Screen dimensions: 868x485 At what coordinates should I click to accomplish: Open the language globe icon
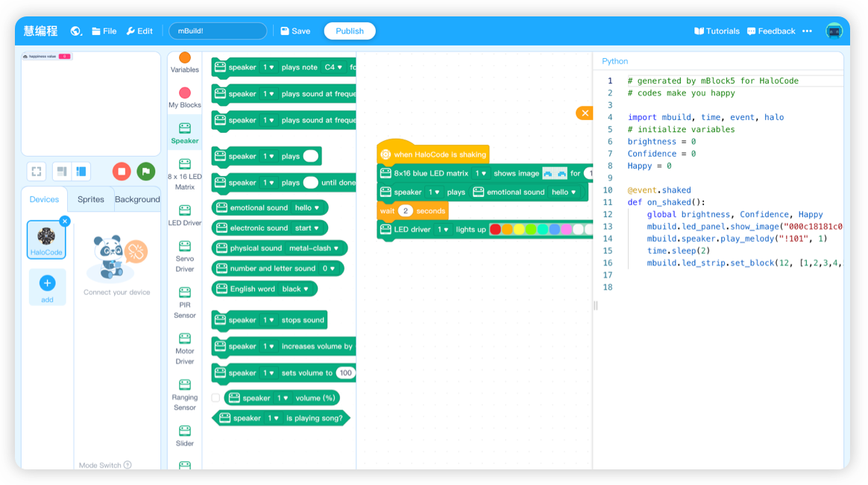76,31
